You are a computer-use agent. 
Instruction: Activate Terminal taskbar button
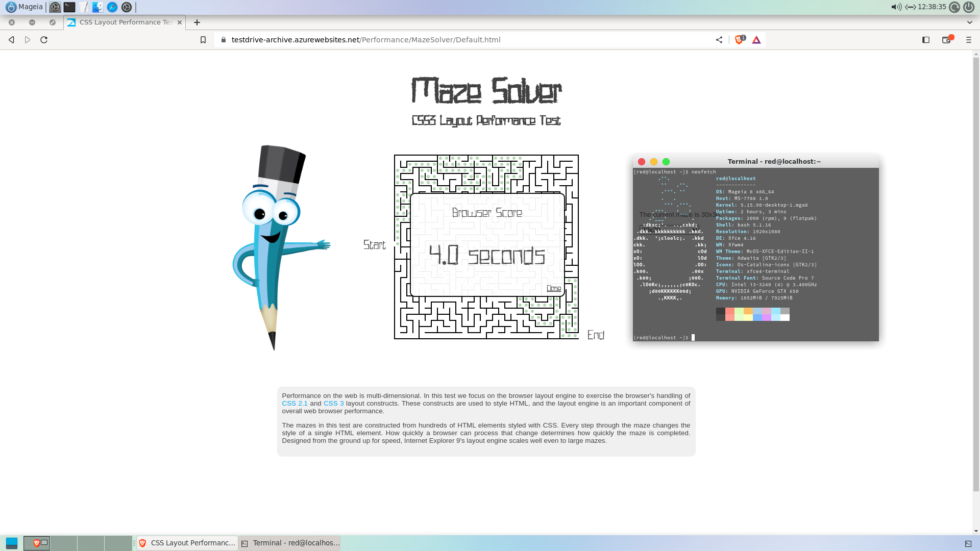point(289,543)
